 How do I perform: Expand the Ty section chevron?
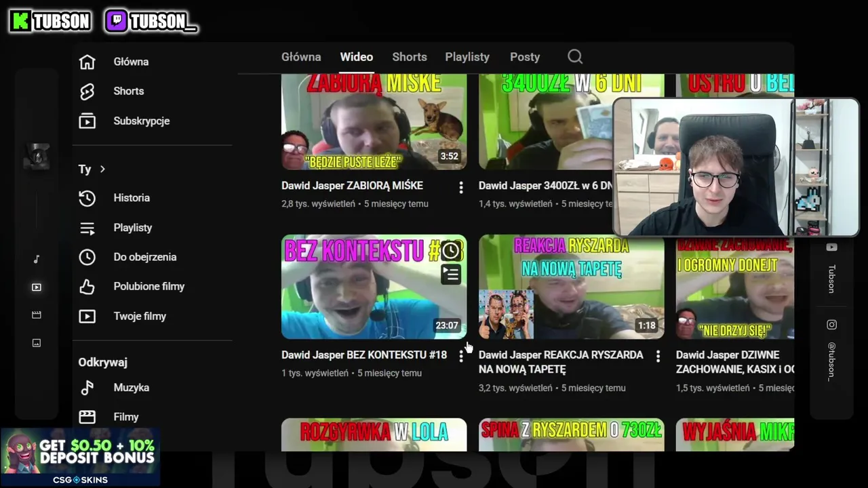[x=102, y=169]
